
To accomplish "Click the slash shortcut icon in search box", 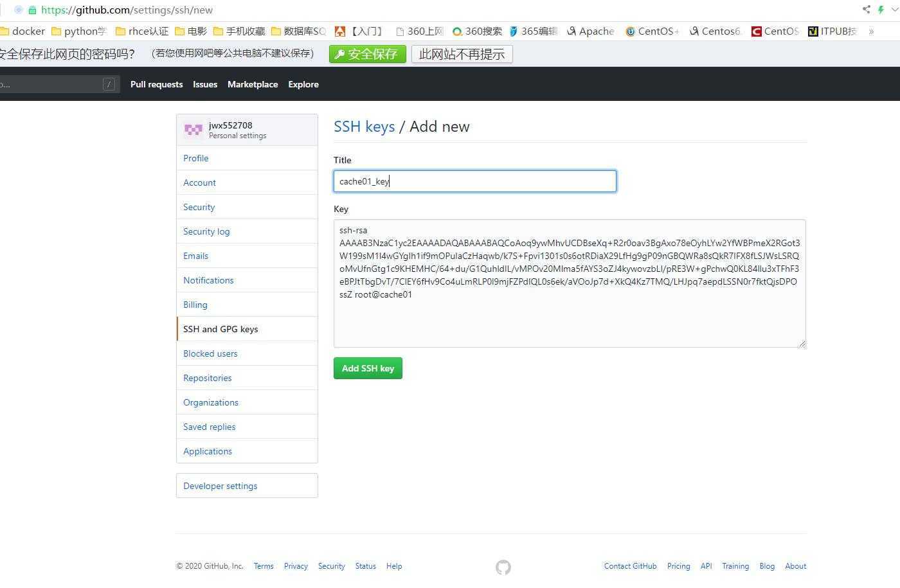I will pyautogui.click(x=109, y=84).
